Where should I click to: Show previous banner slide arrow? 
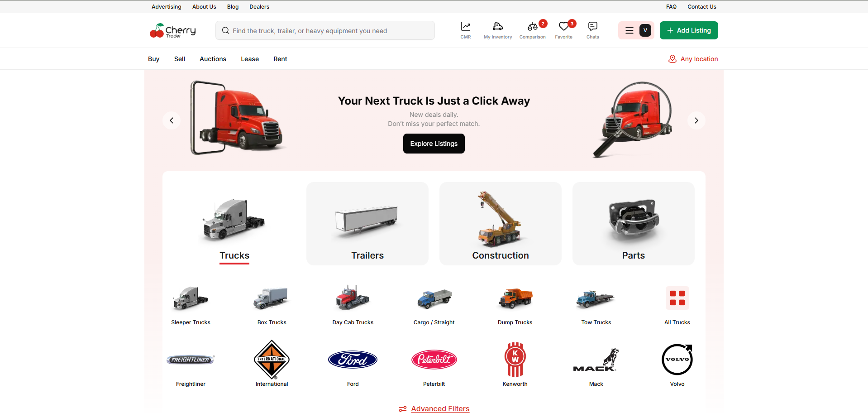coord(172,120)
